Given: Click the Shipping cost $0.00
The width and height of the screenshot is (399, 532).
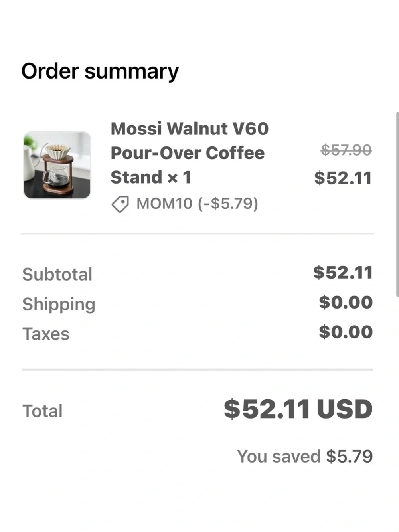Looking at the screenshot, I should click(x=346, y=302).
